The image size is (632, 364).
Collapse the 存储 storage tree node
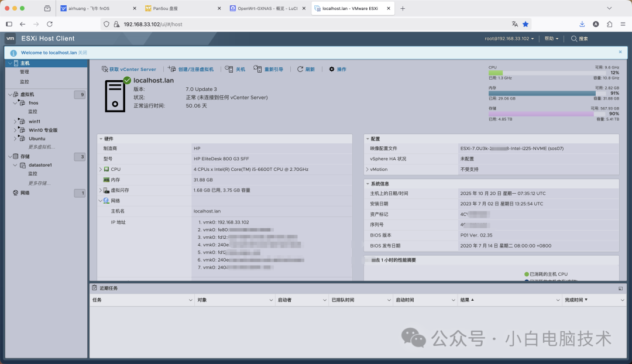click(x=10, y=156)
